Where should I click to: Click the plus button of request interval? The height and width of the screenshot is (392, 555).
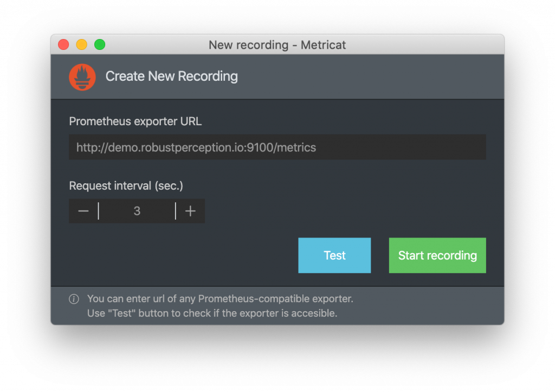coord(190,211)
